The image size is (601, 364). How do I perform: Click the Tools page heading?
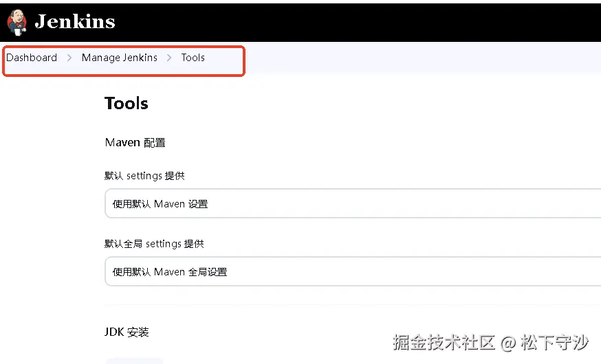pyautogui.click(x=126, y=103)
